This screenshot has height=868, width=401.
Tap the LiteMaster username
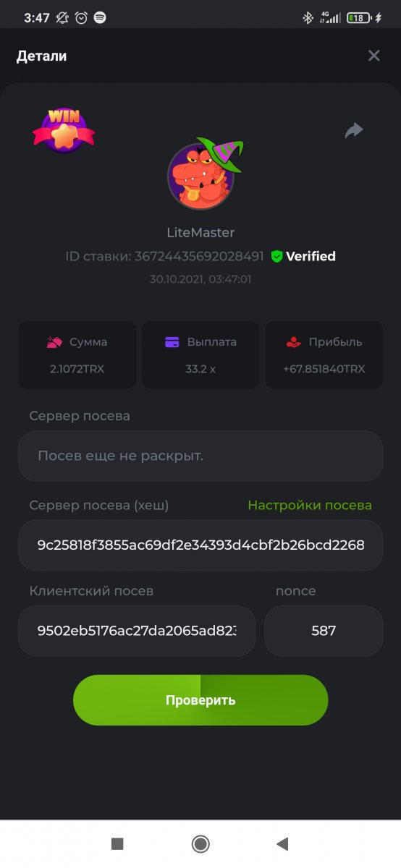tap(200, 233)
